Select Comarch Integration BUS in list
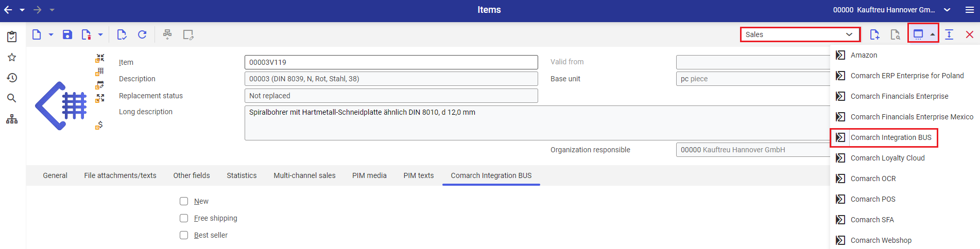 pyautogui.click(x=905, y=137)
